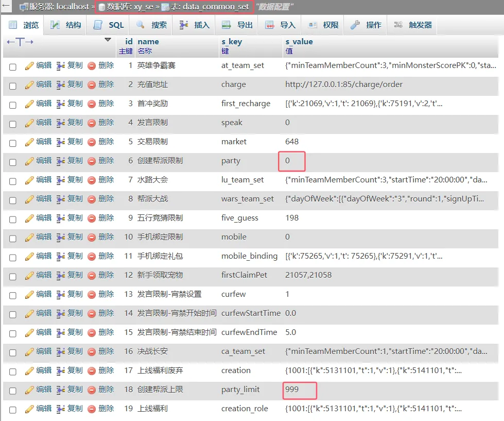
Task: Open the 数据库: xy_se breadcrumb link
Action: pos(127,8)
